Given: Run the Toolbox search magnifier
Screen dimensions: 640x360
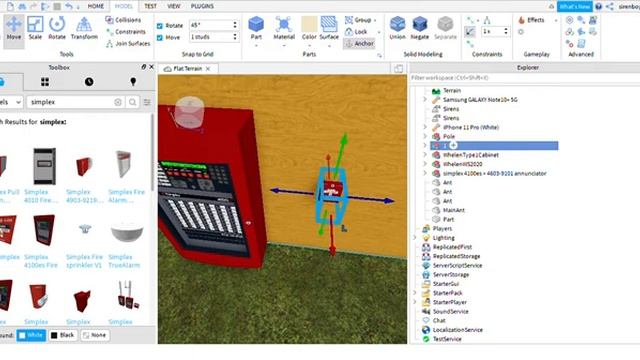Looking at the screenshot, I should pyautogui.click(x=133, y=102).
